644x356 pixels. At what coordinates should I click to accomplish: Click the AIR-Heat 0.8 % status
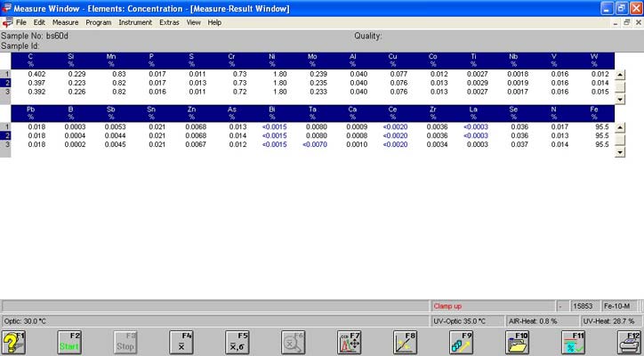point(533,321)
